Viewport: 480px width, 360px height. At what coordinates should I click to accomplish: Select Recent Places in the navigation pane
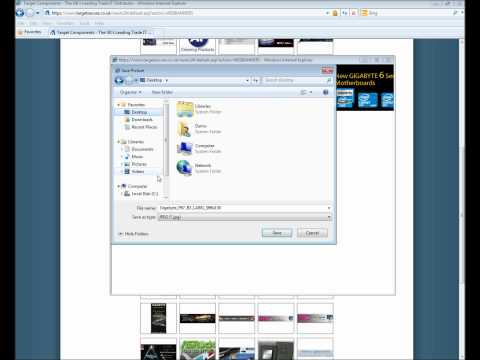(x=144, y=127)
